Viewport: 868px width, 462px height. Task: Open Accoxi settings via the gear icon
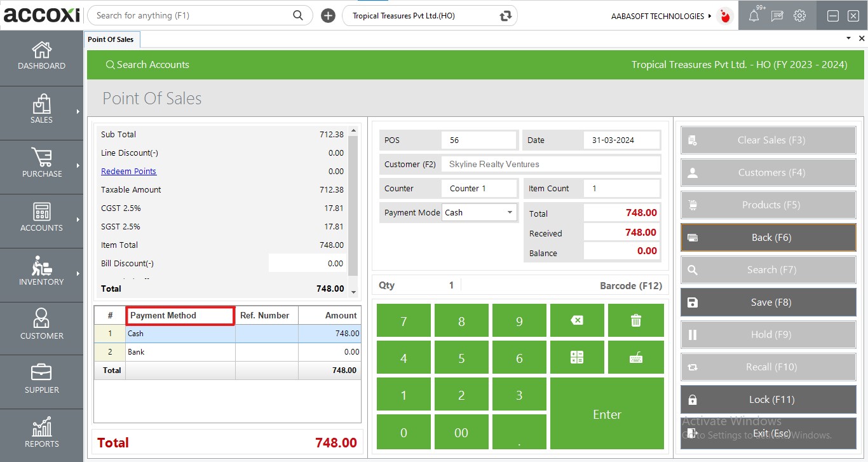[799, 15]
